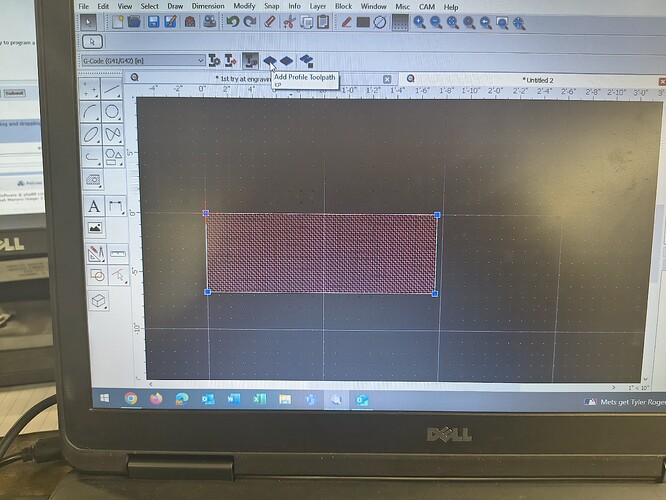Select the line drawing tool
The height and width of the screenshot is (500, 666).
tap(112, 89)
